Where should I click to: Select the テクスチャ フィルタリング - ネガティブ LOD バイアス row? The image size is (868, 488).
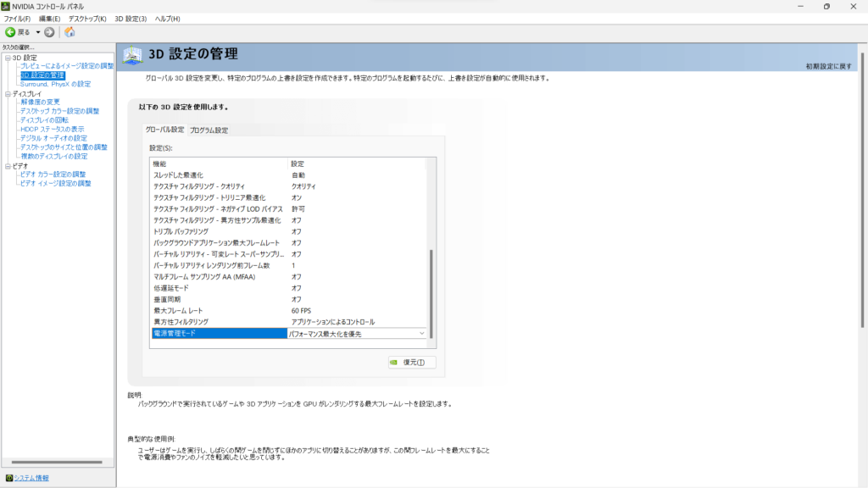289,209
